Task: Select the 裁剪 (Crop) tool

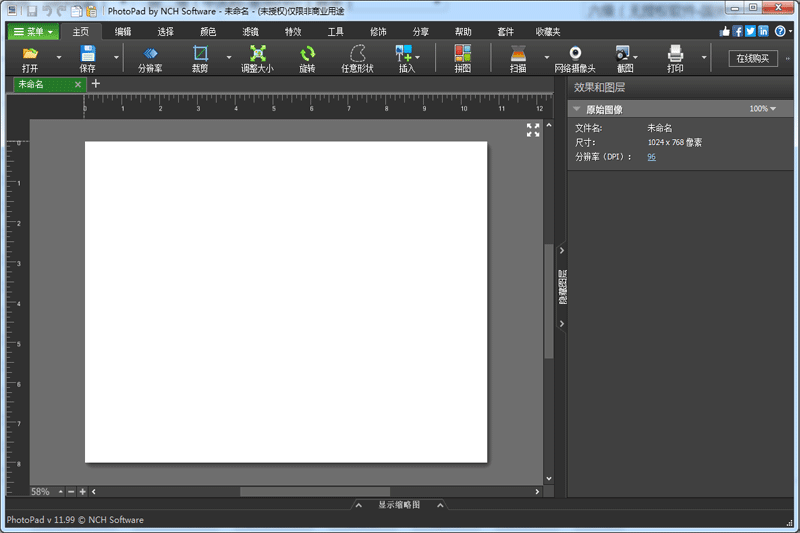Action: 200,54
